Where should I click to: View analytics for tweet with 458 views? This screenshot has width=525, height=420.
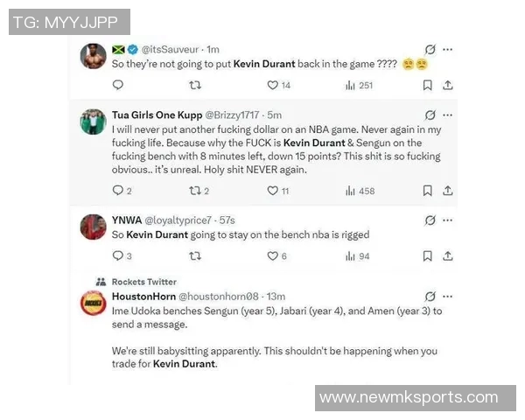[x=360, y=192]
